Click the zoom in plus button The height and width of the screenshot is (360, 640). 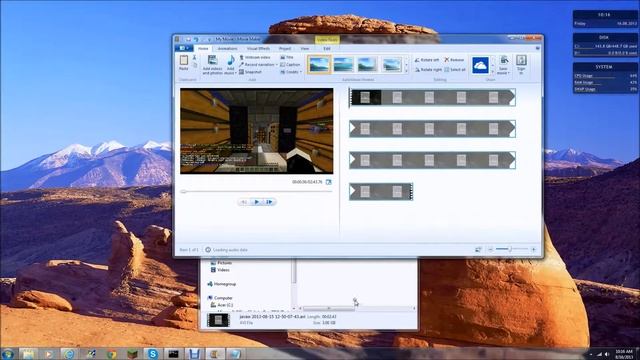(x=533, y=249)
